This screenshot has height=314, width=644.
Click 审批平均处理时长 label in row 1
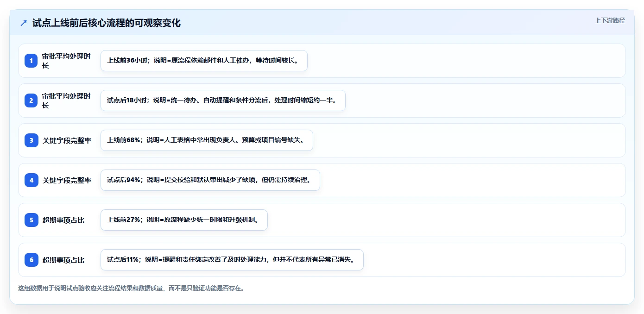pos(66,61)
